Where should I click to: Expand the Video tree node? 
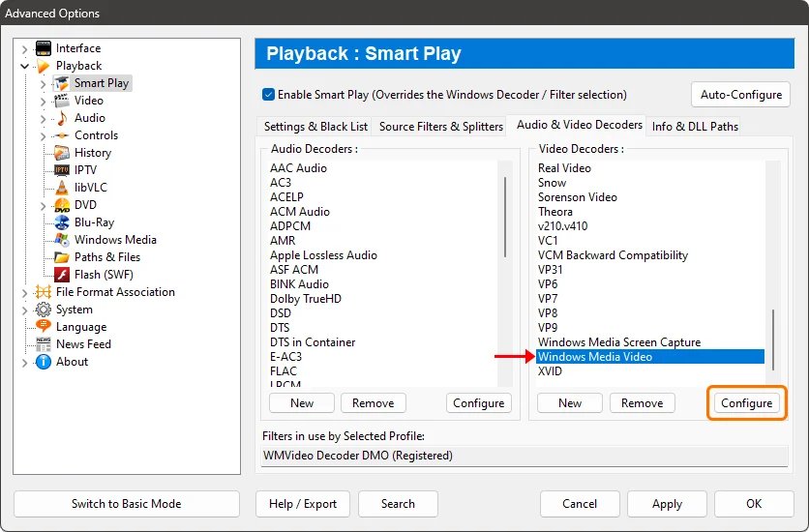[44, 101]
